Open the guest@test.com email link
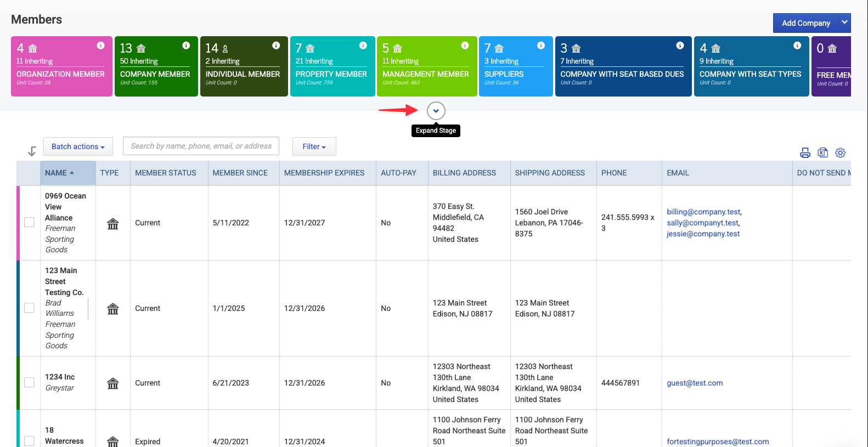 [x=695, y=383]
